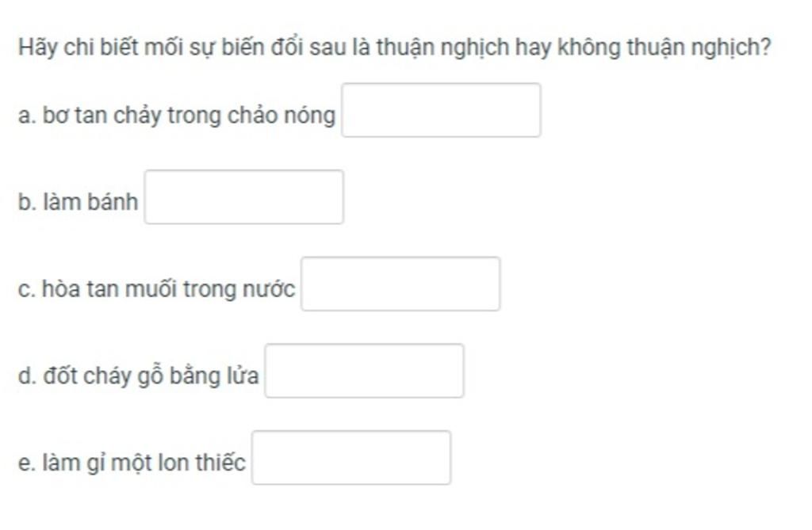The width and height of the screenshot is (812, 530).
Task: Click the answer field for đốt cháy gỗ
Action: tap(364, 371)
